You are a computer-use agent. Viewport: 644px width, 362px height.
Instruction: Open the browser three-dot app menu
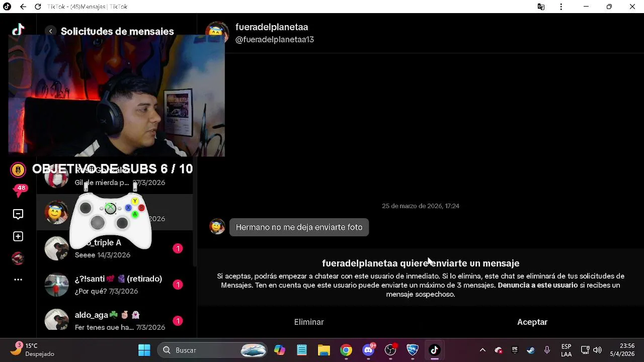[561, 7]
